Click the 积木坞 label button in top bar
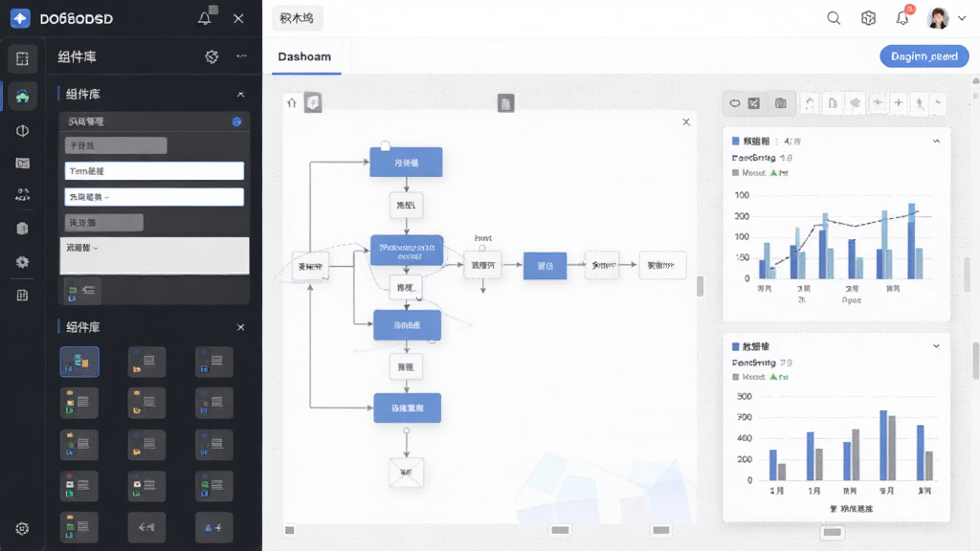This screenshot has width=980, height=551. pos(297,18)
